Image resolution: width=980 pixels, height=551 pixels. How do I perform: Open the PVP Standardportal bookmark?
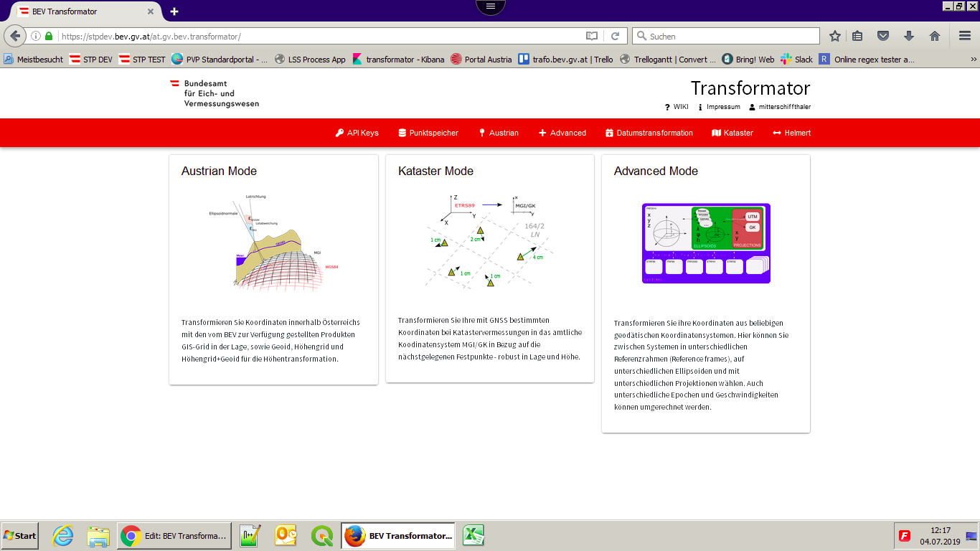pos(220,60)
